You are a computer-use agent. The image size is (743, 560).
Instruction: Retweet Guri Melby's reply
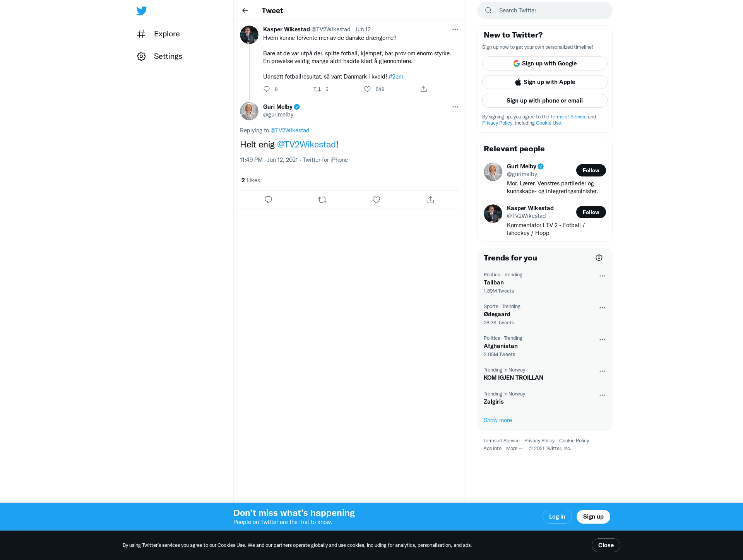click(x=322, y=200)
